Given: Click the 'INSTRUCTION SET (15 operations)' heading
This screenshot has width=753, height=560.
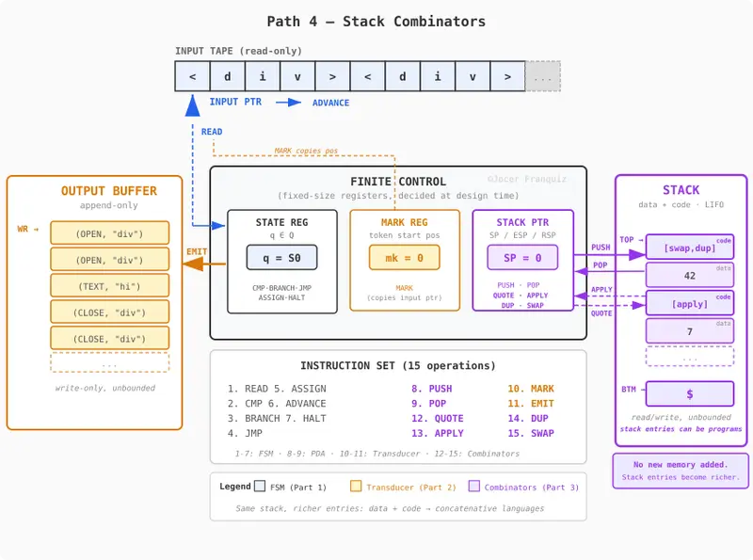Looking at the screenshot, I should point(398,366).
